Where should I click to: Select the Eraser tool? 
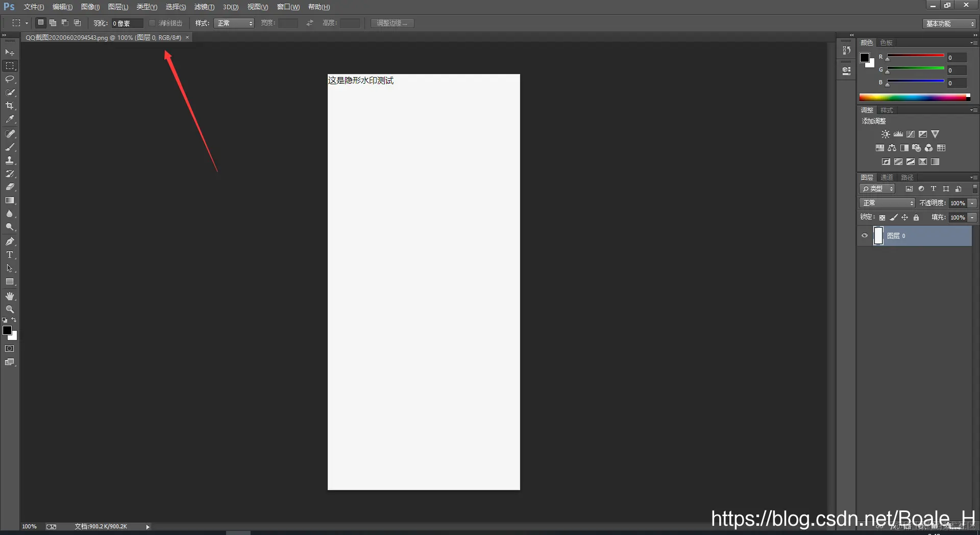click(9, 187)
